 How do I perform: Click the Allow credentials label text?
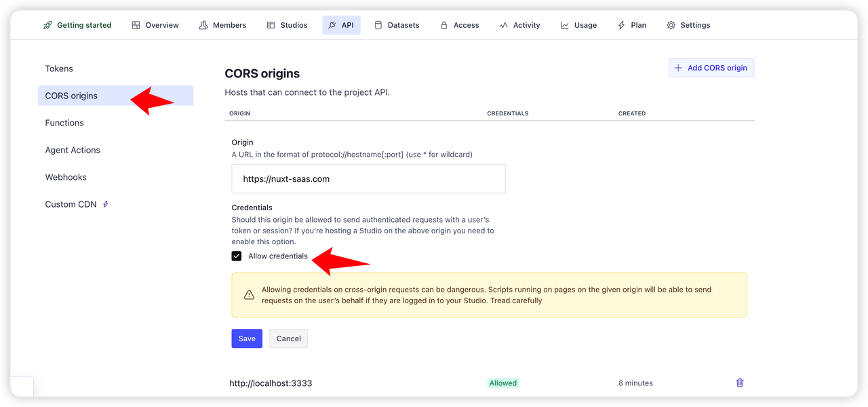[278, 256]
